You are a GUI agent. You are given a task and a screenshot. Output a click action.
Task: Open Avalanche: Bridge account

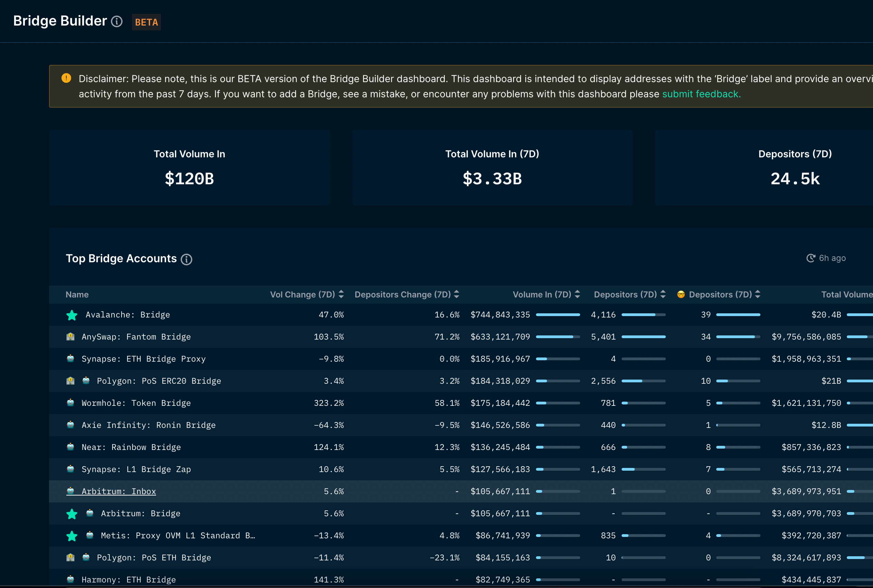click(128, 315)
